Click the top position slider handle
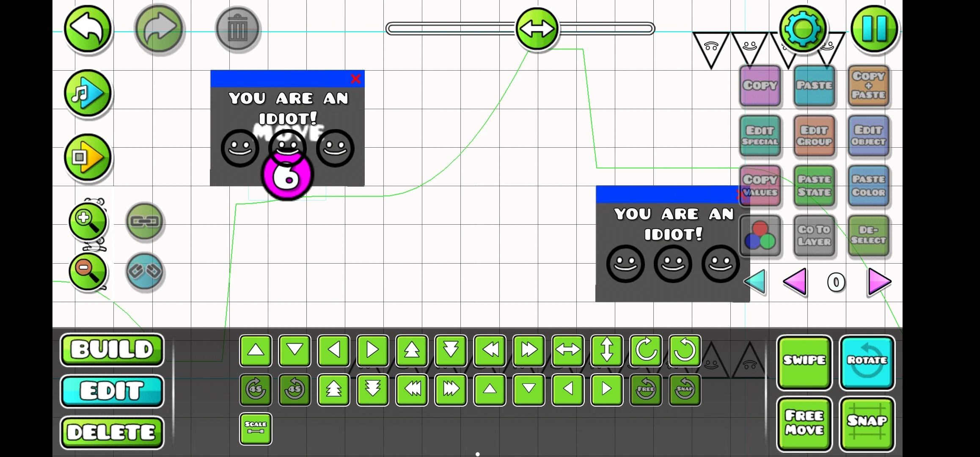This screenshot has width=980, height=457. point(537,29)
